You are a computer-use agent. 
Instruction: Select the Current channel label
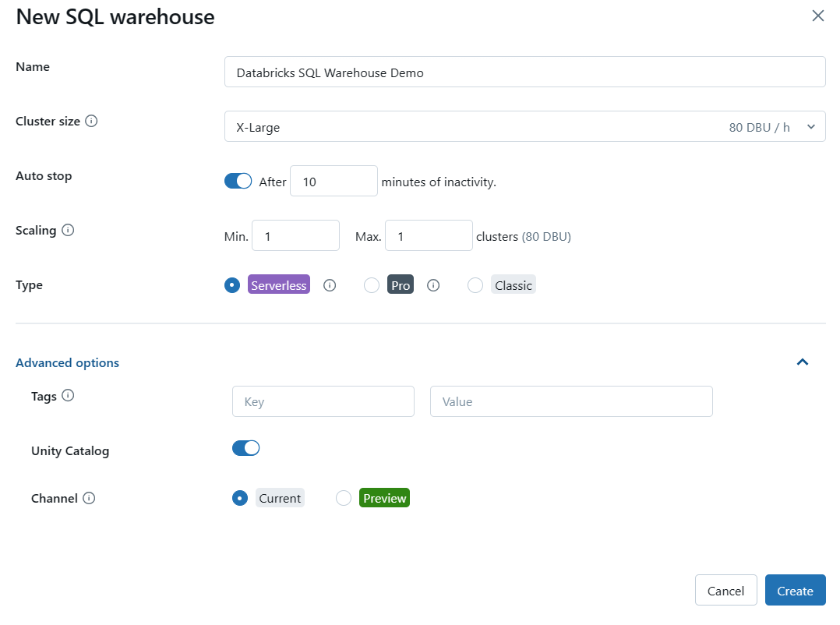(x=279, y=497)
